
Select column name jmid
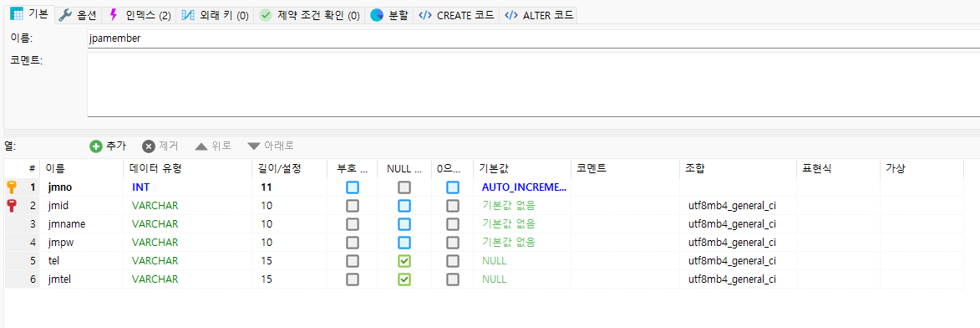(x=58, y=205)
